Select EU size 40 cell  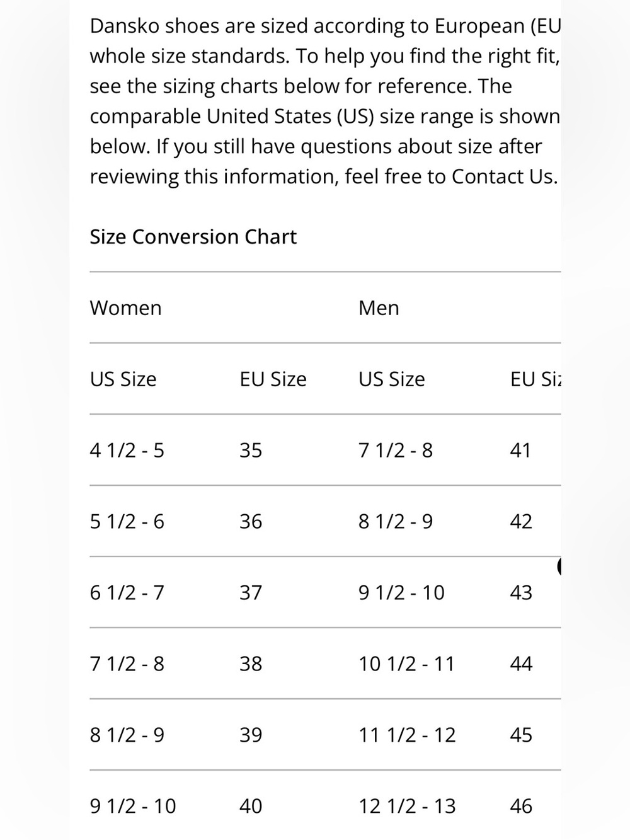click(x=251, y=807)
